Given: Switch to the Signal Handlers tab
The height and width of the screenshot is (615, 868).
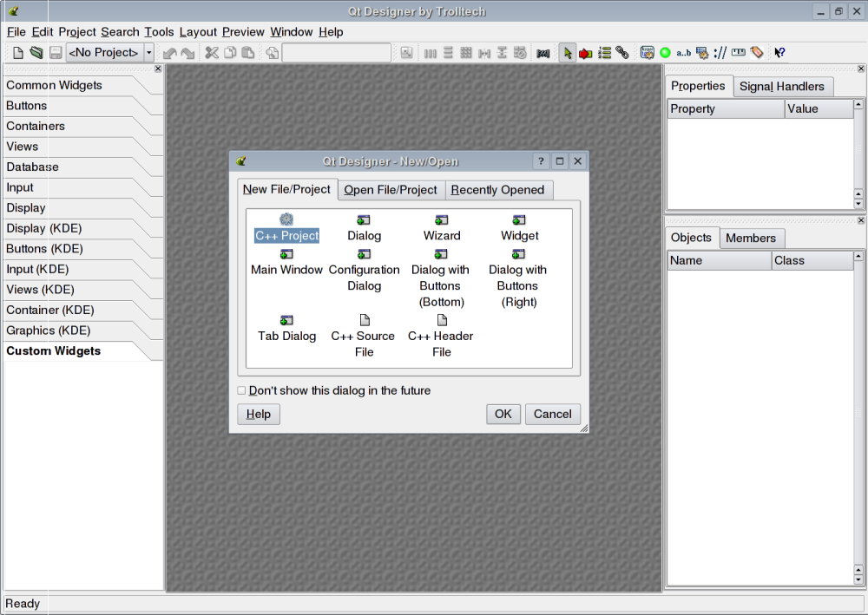Looking at the screenshot, I should (781, 87).
